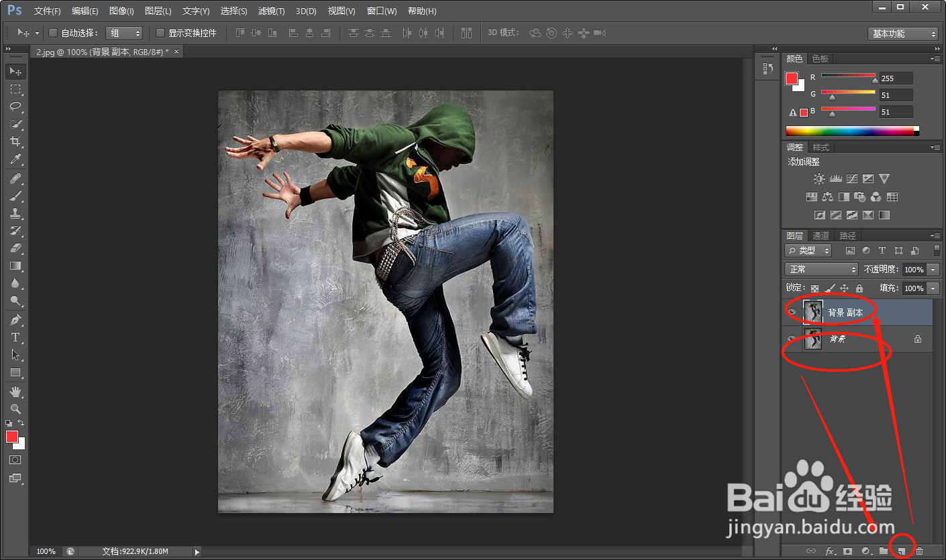Click the foreground red color swatch in toolbar
Viewport: 946px width, 560px height.
12,437
